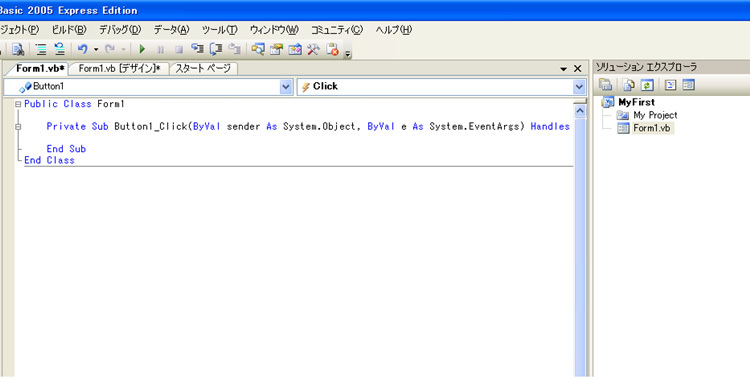The height and width of the screenshot is (379, 750).
Task: Open the デバッグ(D) menu
Action: (120, 30)
